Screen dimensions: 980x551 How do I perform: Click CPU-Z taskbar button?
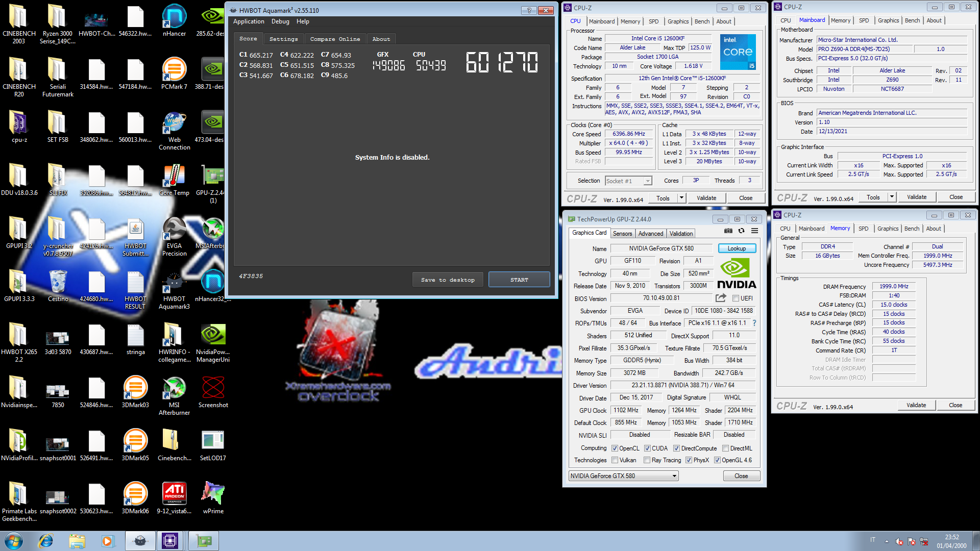[x=170, y=541]
